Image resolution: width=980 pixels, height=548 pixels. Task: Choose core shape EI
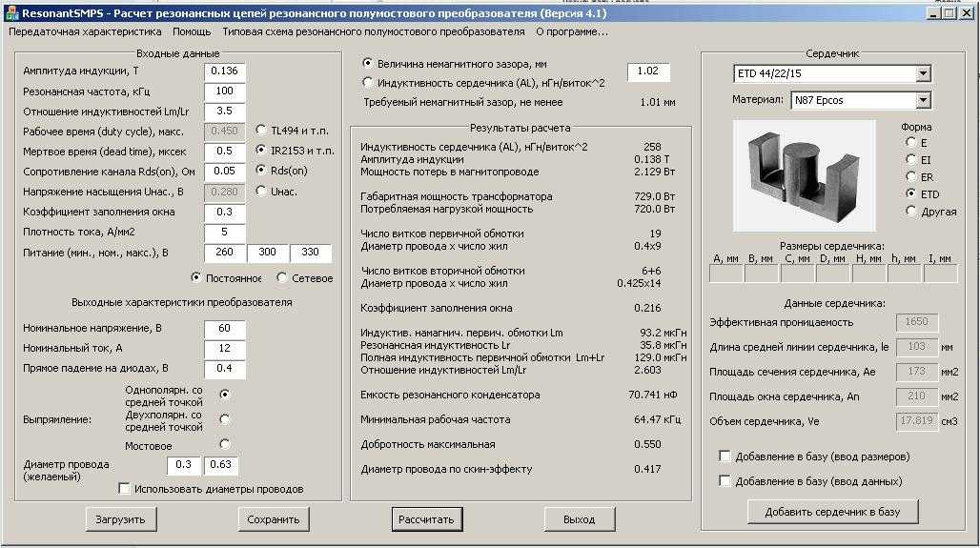pos(910,159)
